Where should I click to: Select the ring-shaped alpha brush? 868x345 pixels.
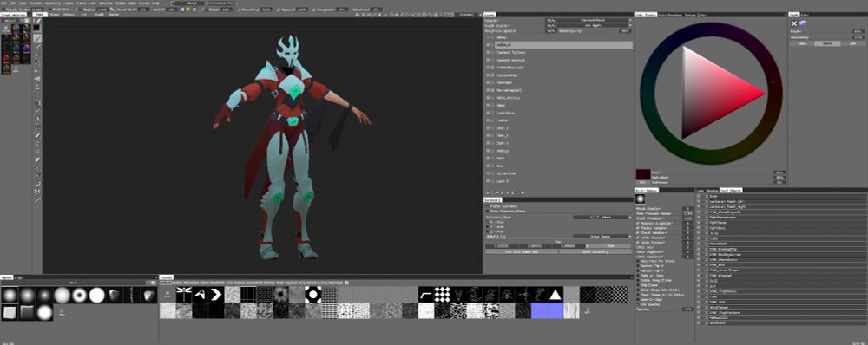pyautogui.click(x=80, y=296)
